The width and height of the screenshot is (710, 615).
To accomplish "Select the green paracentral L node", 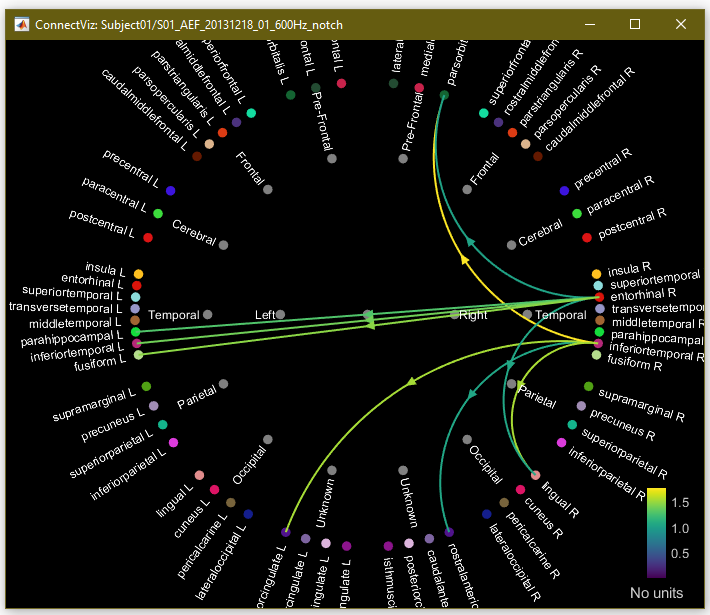I will click(x=158, y=213).
